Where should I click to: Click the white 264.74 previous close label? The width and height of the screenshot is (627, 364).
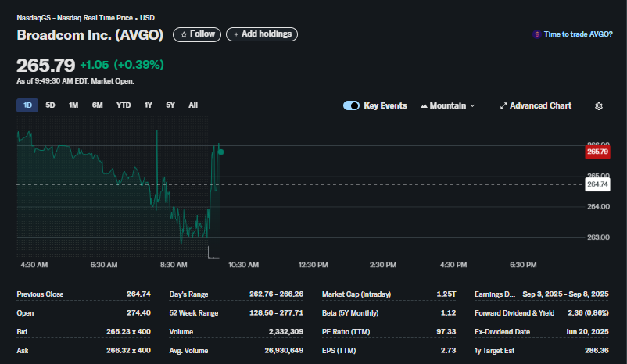(x=597, y=184)
